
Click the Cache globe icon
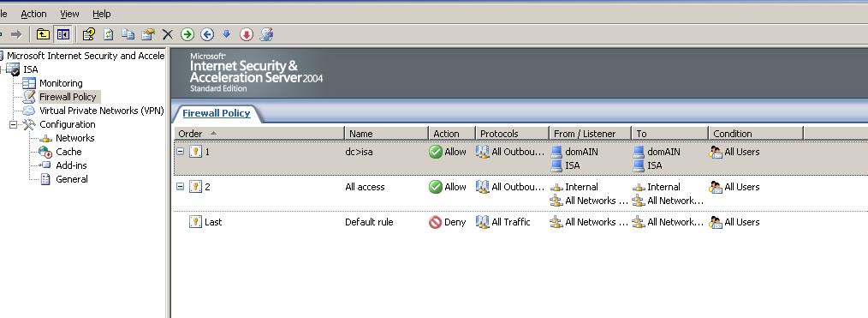[45, 152]
